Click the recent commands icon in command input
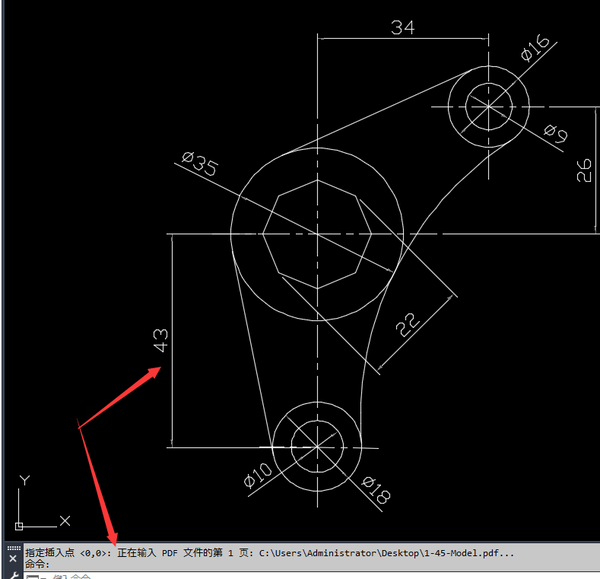The image size is (600, 579). coord(32,575)
